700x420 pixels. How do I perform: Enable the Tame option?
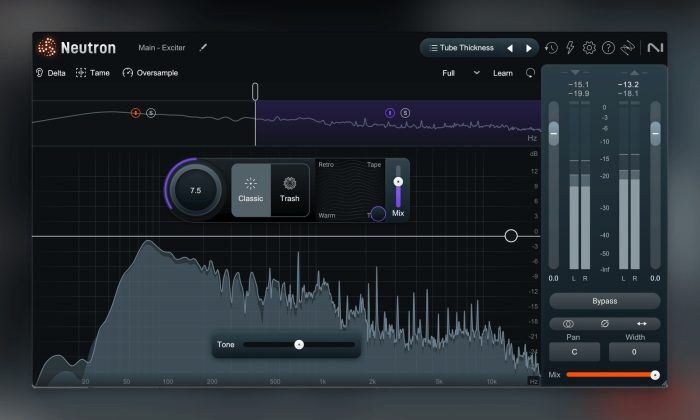tap(92, 73)
